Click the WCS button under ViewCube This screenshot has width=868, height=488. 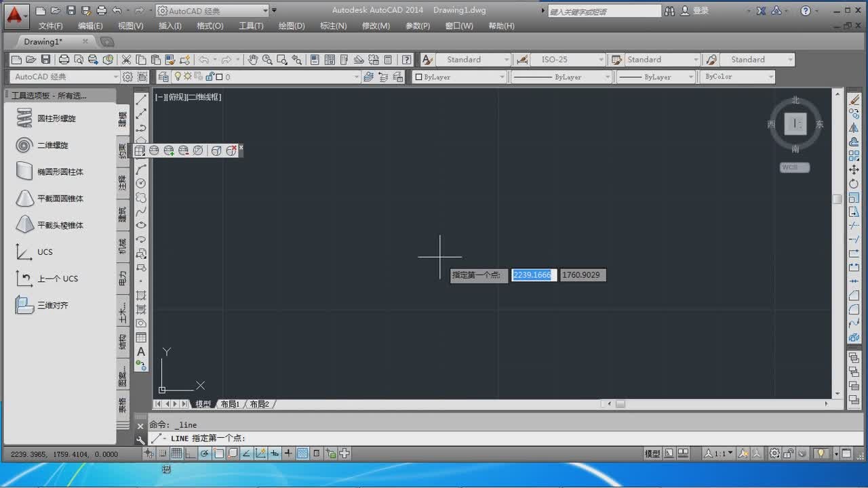(795, 167)
